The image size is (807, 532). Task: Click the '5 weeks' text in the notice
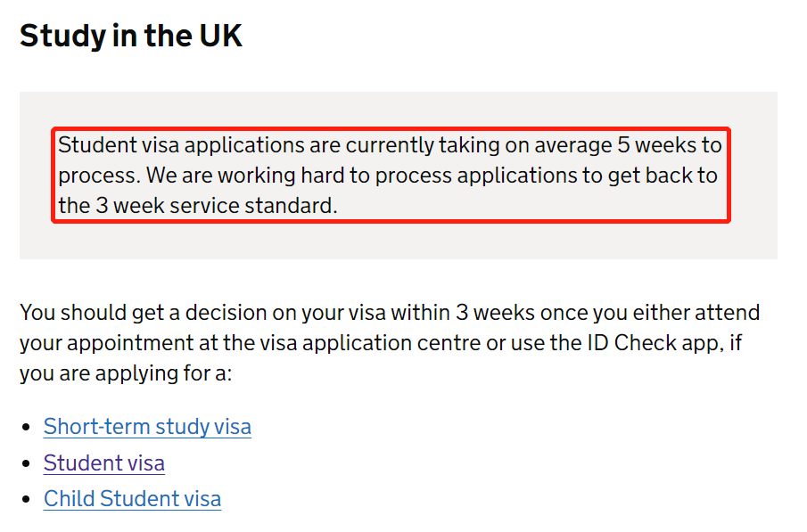pos(655,144)
